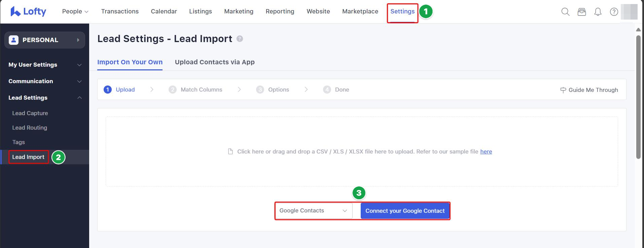Expand the Communication section

coord(44,81)
